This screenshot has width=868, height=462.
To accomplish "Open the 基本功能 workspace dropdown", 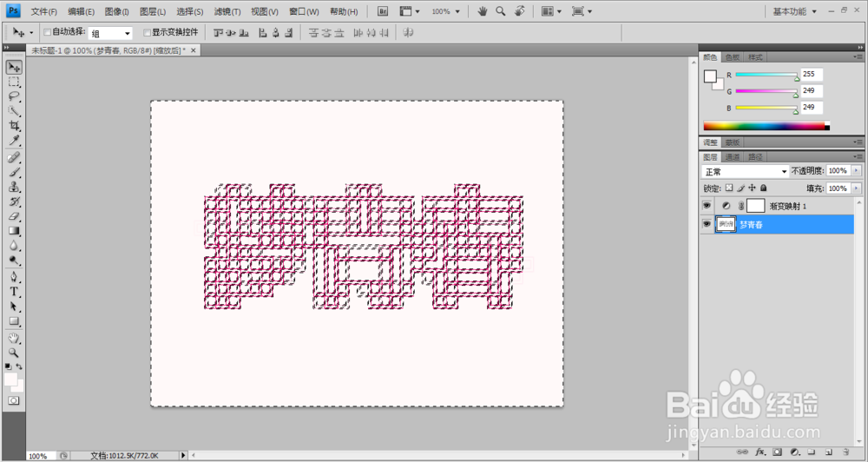I will click(794, 11).
